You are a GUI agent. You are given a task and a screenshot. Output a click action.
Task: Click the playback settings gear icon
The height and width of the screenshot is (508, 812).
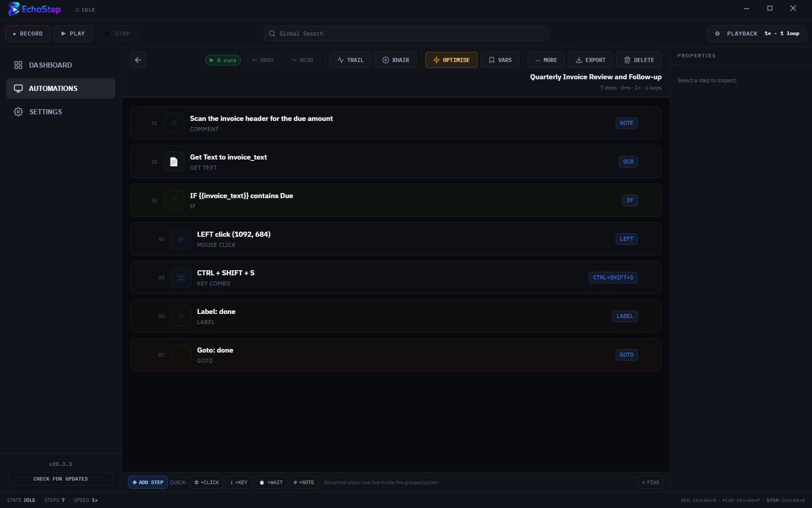[x=717, y=34]
